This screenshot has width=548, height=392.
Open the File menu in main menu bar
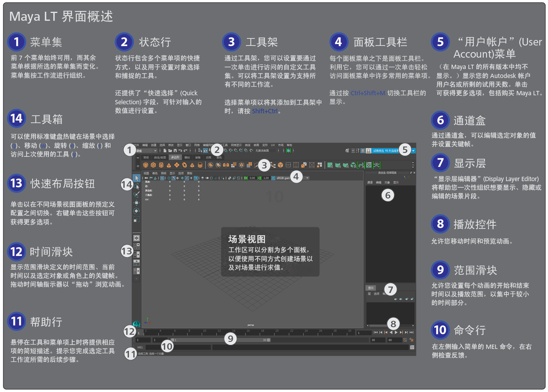coord(136,145)
